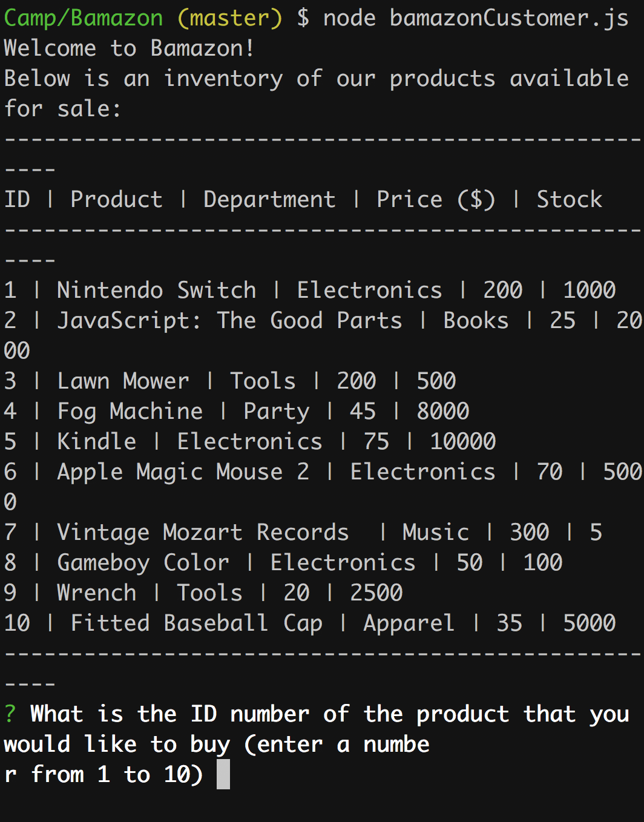
Task: Click the bamazonCustomer.js command text
Action: tap(510, 18)
